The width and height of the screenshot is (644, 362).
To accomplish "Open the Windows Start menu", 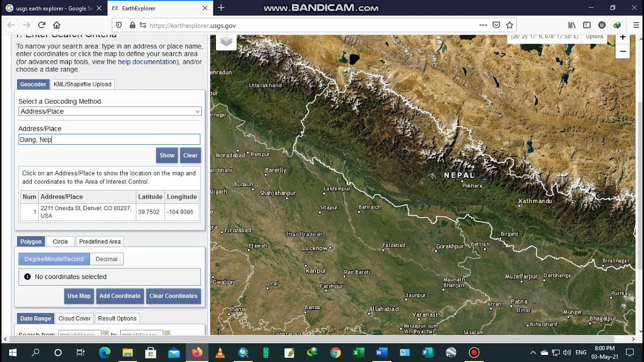I will point(12,352).
